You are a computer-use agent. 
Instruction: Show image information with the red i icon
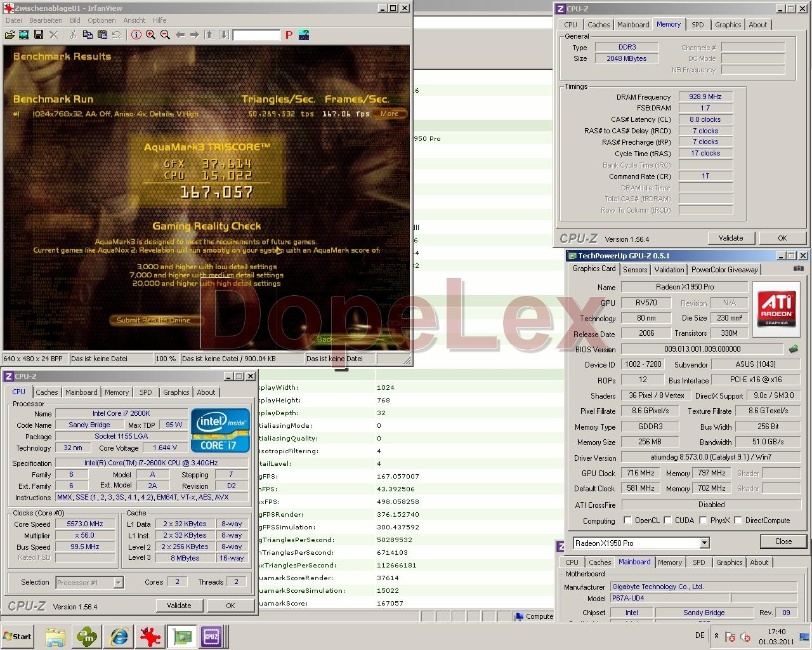[x=136, y=35]
